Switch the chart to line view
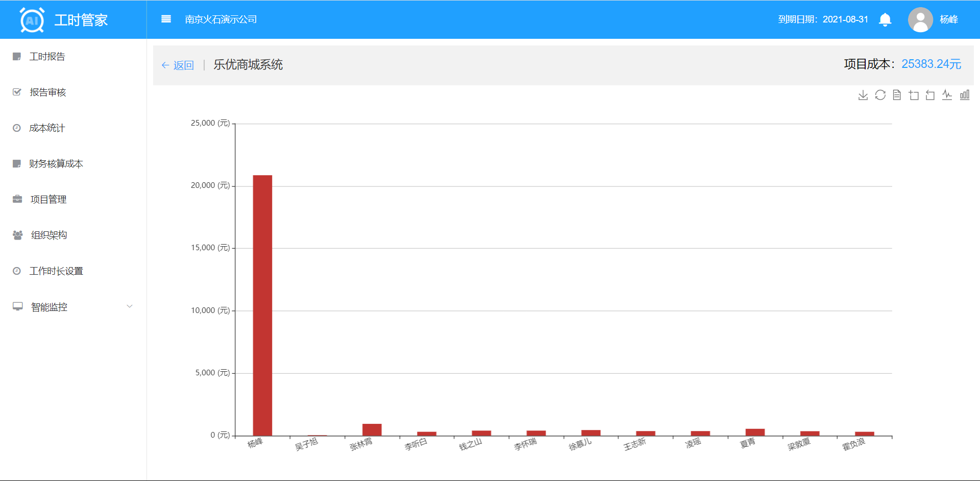The width and height of the screenshot is (980, 481). 947,95
